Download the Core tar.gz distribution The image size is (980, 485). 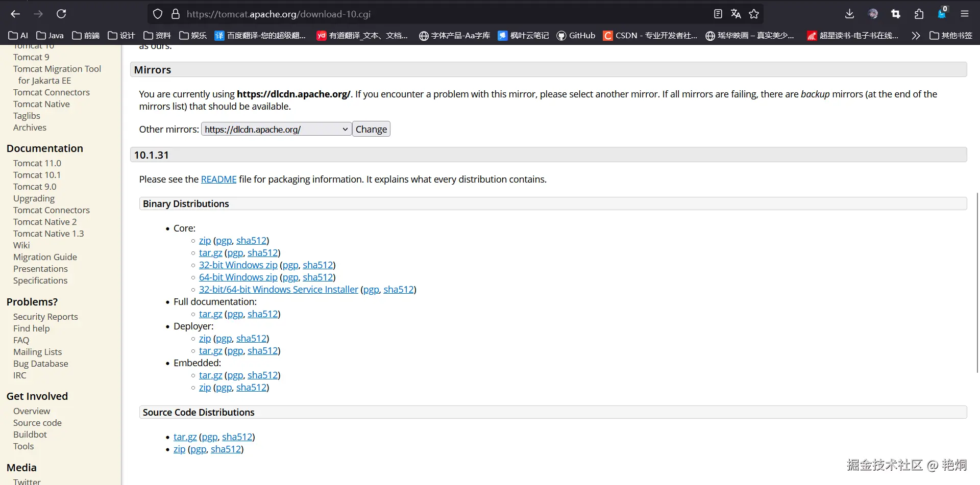pyautogui.click(x=210, y=252)
